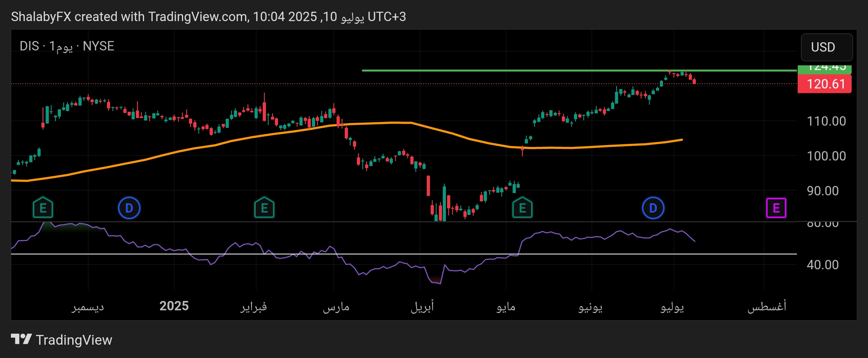
Task: Click the 110.00 price axis label
Action: tap(826, 121)
